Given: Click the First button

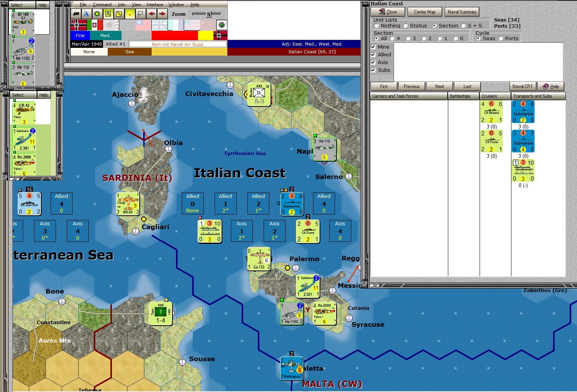Looking at the screenshot, I should pos(384,86).
